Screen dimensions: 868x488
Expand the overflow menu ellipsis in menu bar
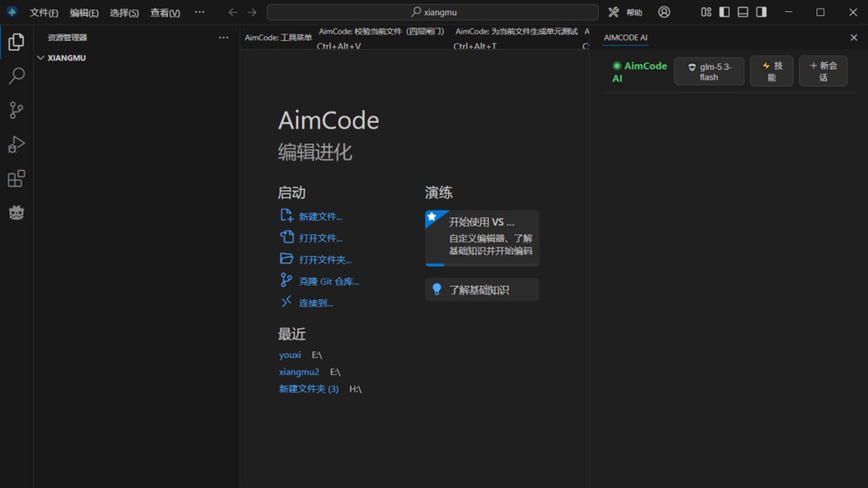click(199, 12)
